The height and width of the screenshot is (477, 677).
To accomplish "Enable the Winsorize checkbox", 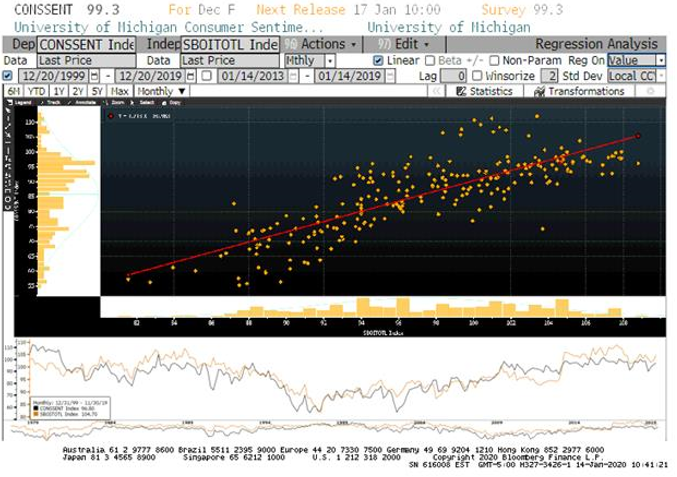I will 478,76.
